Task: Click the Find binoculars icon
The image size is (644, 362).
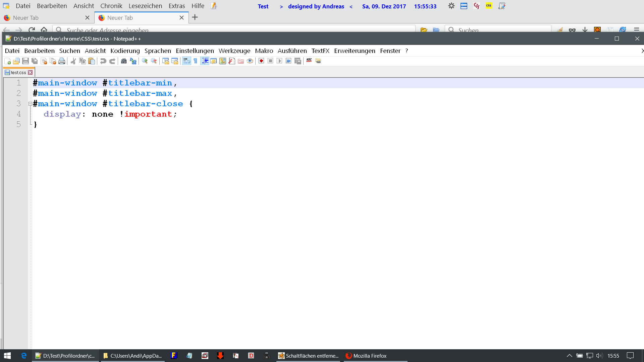Action: (124, 61)
